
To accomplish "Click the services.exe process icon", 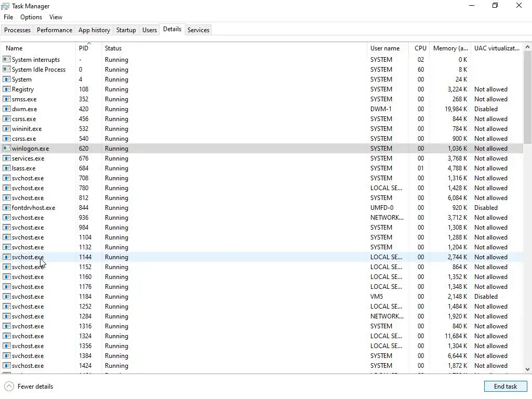I will tap(6, 158).
